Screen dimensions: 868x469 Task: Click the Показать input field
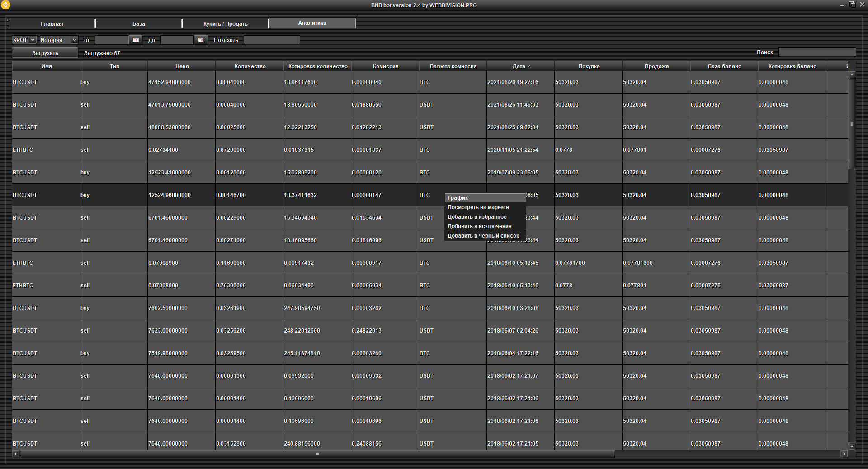(x=272, y=40)
